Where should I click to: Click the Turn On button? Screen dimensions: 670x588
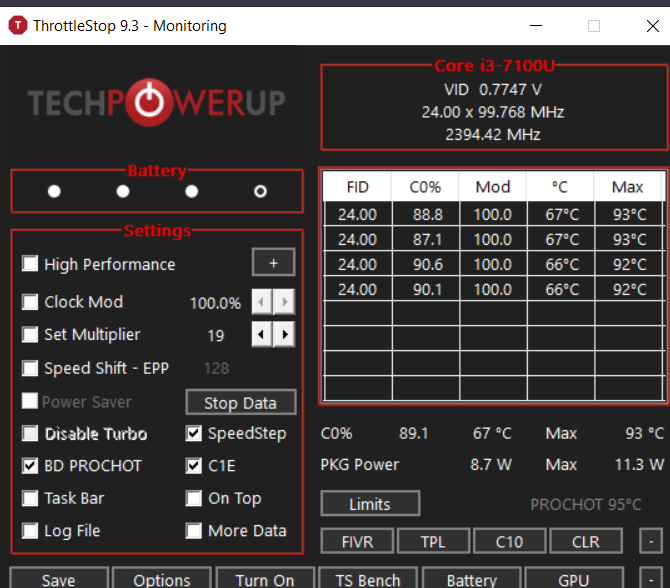265,579
